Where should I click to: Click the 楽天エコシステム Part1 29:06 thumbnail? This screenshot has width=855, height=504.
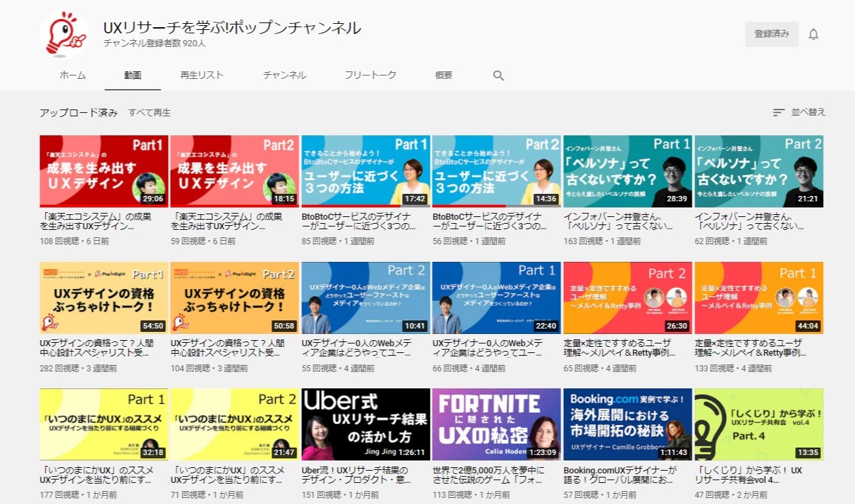[103, 171]
